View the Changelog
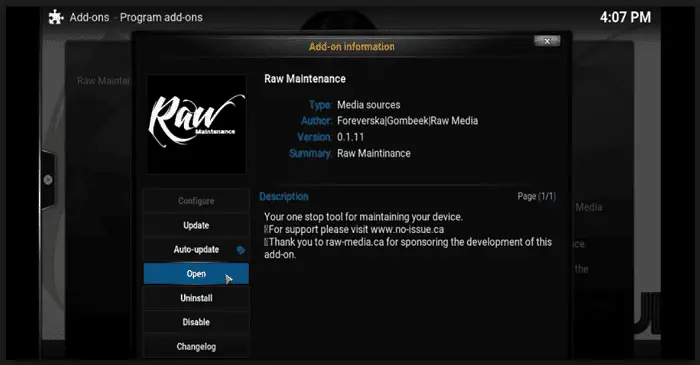 point(196,346)
